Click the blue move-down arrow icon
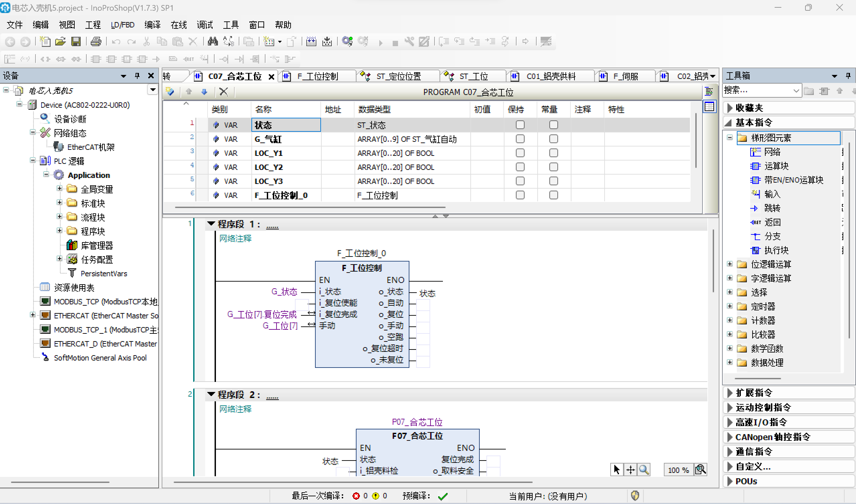Viewport: 856px width, 504px height. [204, 92]
